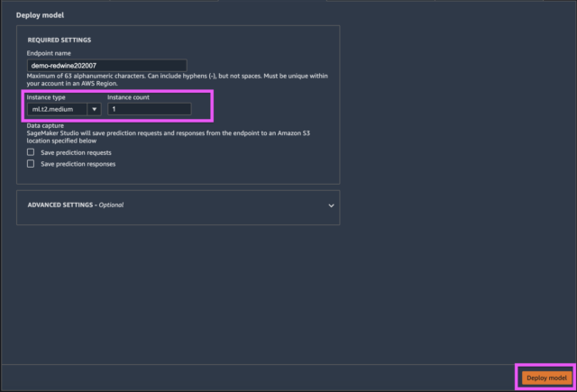
Task: Focus the Instance count field
Action: coord(149,109)
